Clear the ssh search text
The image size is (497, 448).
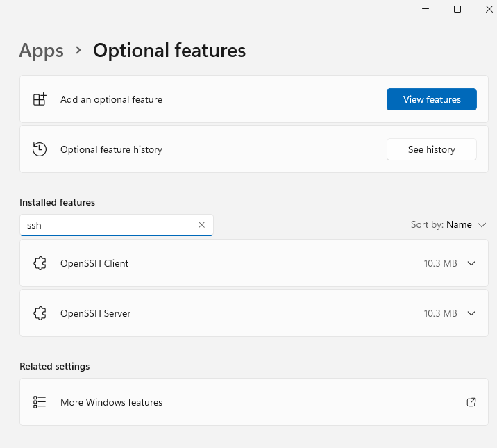click(x=202, y=225)
